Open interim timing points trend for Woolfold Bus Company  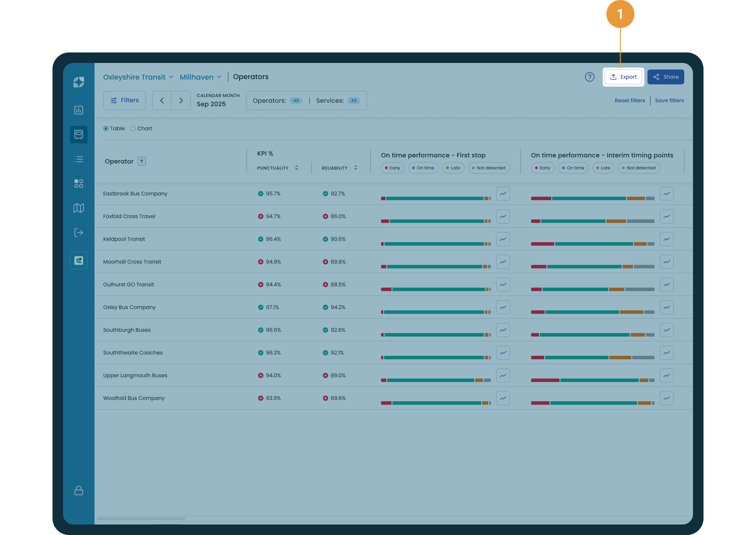pos(666,398)
